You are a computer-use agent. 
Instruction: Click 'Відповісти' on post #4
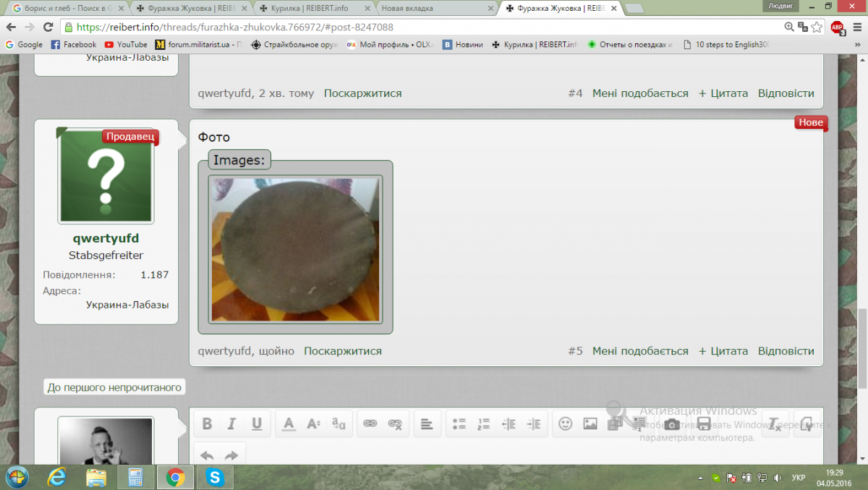pos(786,93)
